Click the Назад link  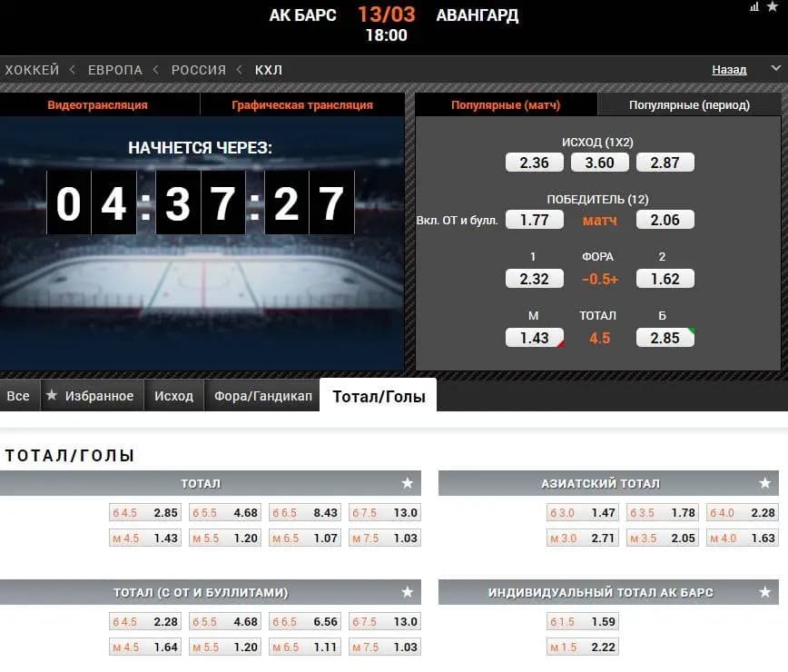pyautogui.click(x=729, y=70)
